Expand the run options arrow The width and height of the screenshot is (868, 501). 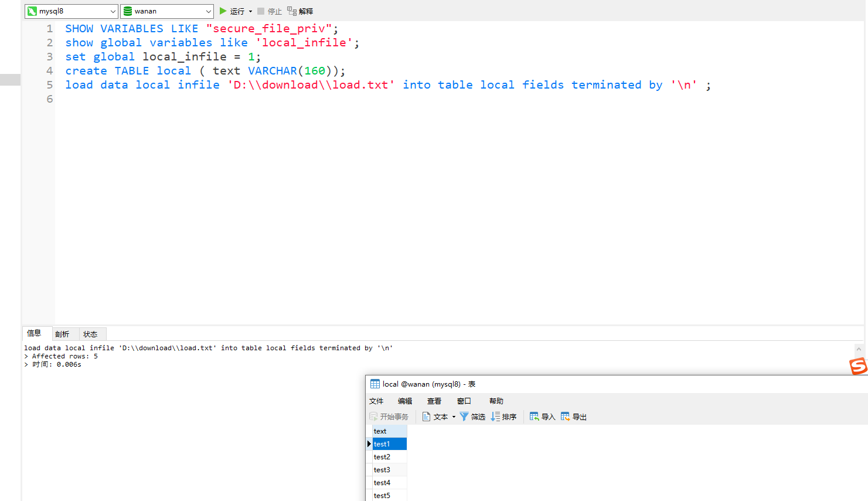click(x=250, y=11)
